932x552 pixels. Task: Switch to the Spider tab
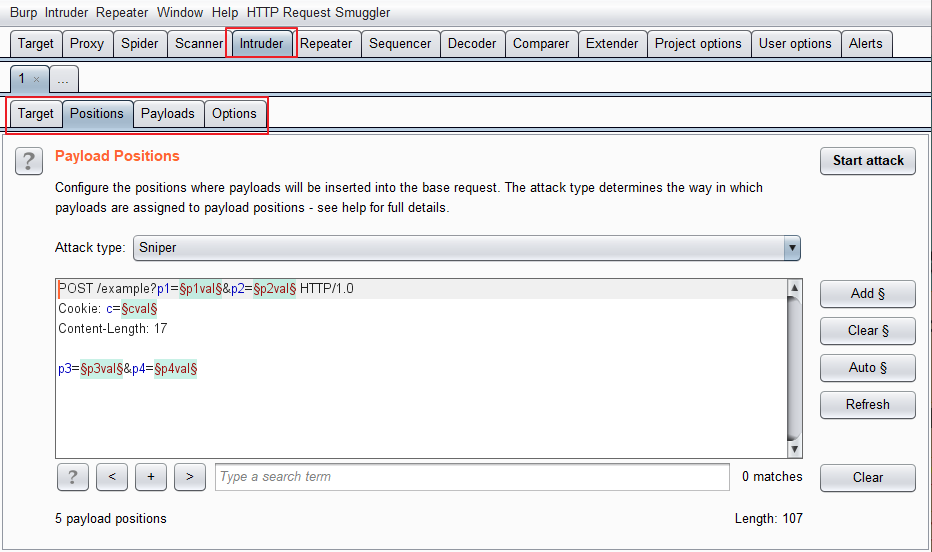[x=140, y=43]
